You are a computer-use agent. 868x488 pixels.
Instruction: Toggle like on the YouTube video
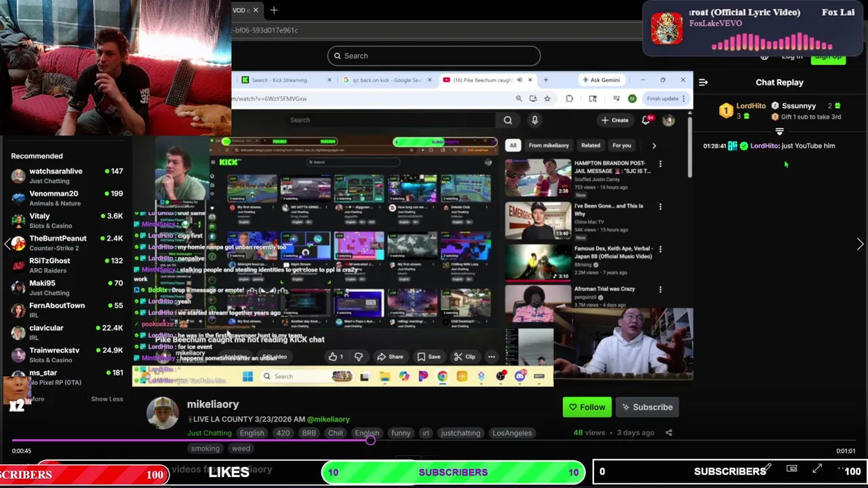(x=336, y=357)
